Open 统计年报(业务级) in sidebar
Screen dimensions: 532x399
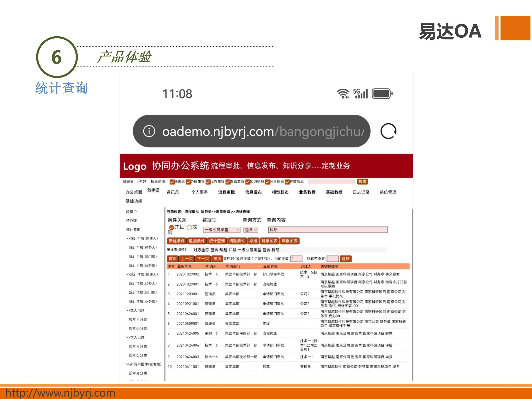pyautogui.click(x=143, y=301)
